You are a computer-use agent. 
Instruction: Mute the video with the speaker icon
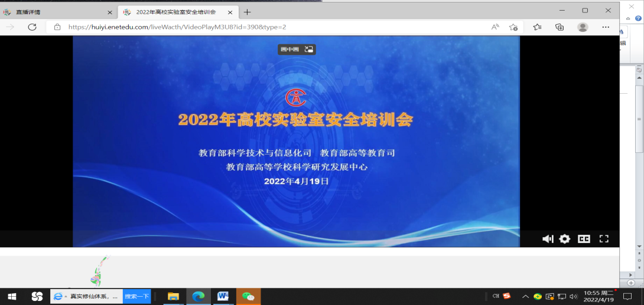click(548, 239)
